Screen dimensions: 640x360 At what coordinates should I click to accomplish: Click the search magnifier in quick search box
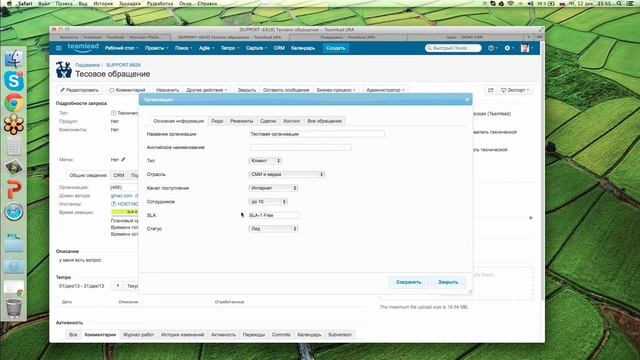click(x=429, y=48)
